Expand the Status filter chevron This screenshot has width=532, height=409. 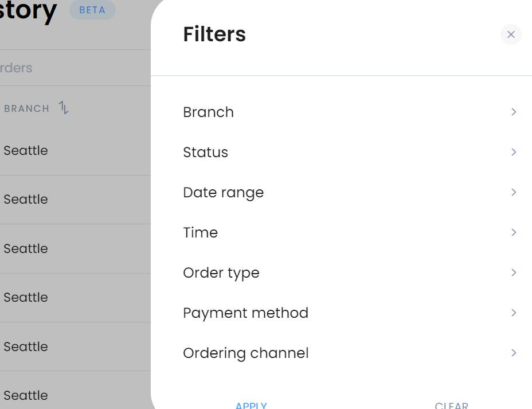point(514,152)
